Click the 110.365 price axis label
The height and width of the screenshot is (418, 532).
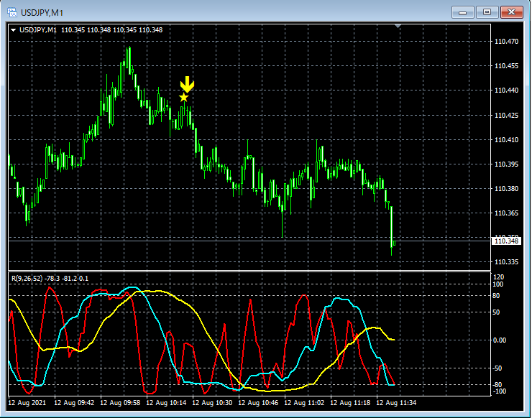click(x=507, y=213)
